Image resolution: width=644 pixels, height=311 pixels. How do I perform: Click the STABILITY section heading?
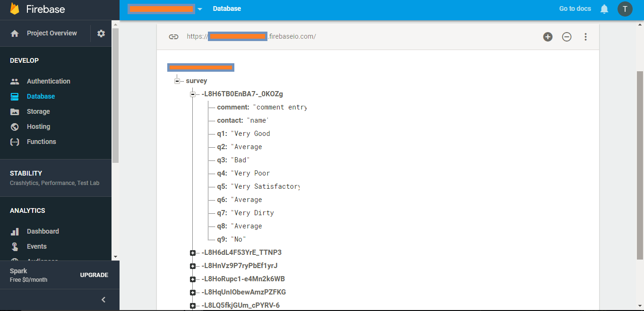point(26,173)
